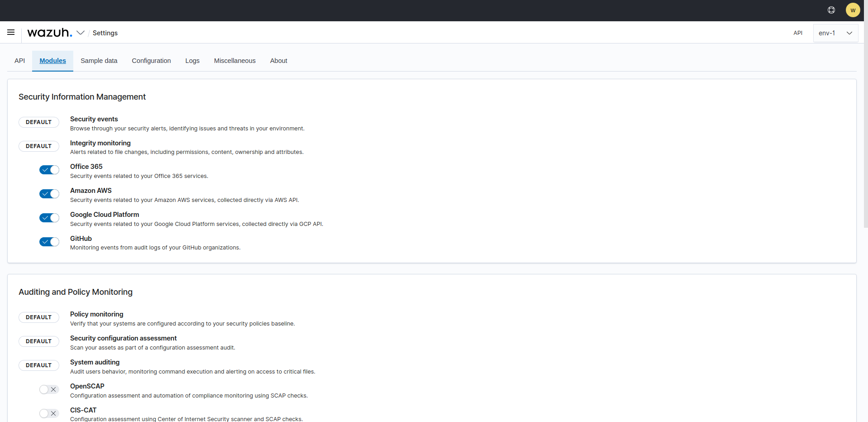Screen dimensions: 868x422
Task: Expand the Wazuh menu chevron
Action: coord(81,33)
